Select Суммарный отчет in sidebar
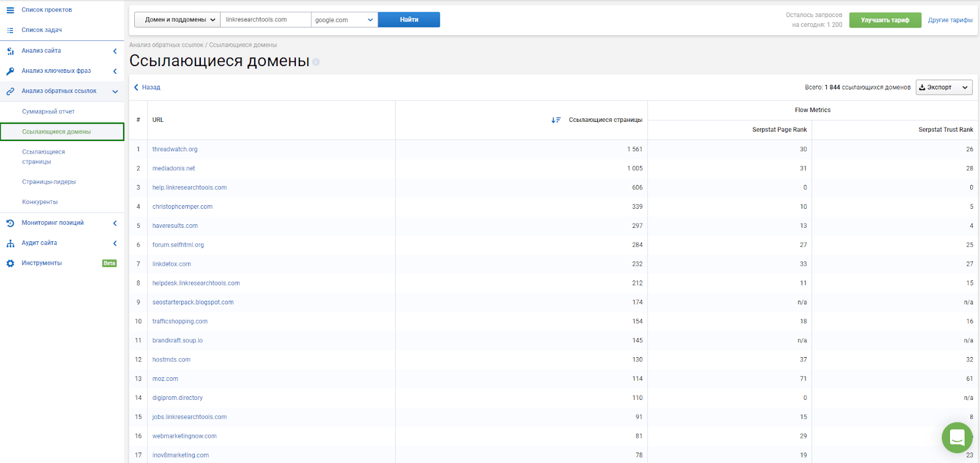 click(48, 111)
